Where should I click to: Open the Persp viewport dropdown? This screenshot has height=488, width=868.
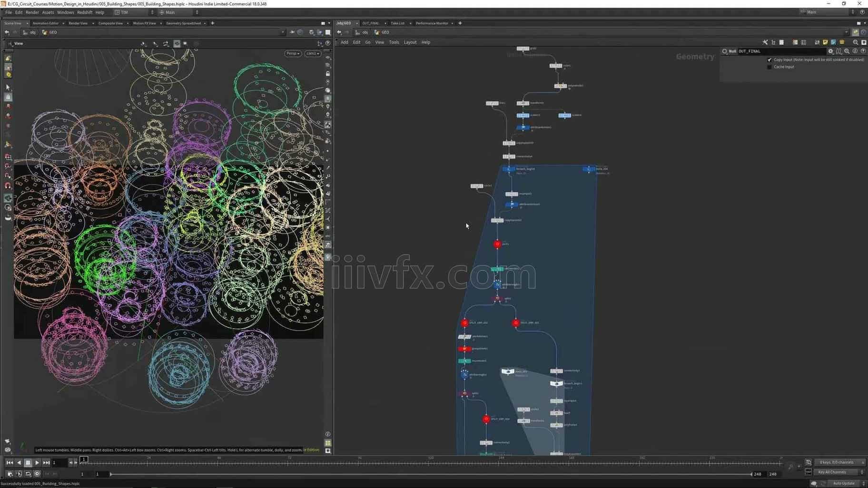coord(293,53)
